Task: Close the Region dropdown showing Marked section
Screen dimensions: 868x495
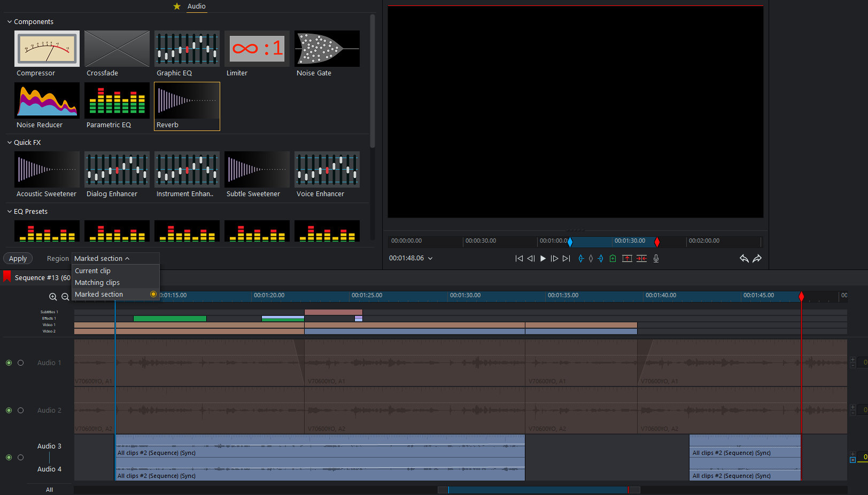Action: click(115, 259)
